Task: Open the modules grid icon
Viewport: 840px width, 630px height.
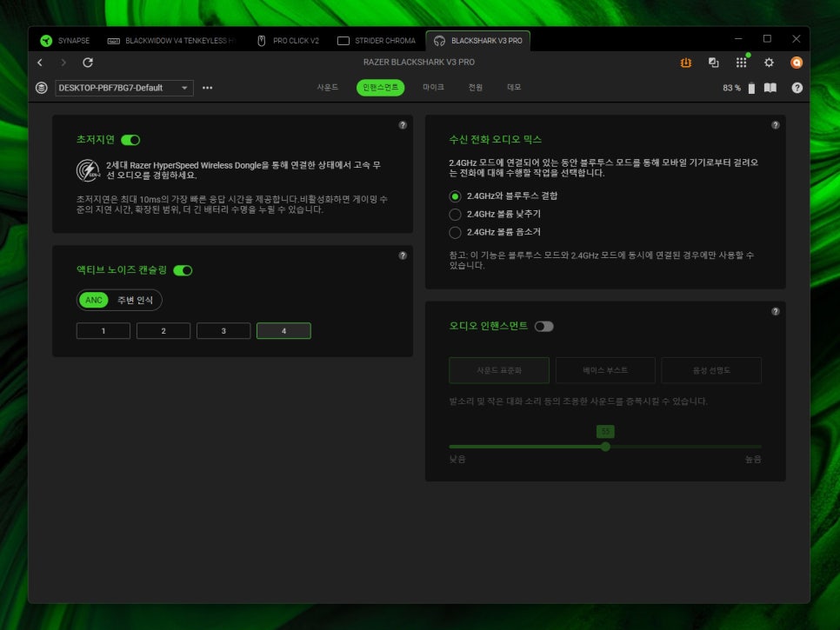Action: tap(741, 63)
